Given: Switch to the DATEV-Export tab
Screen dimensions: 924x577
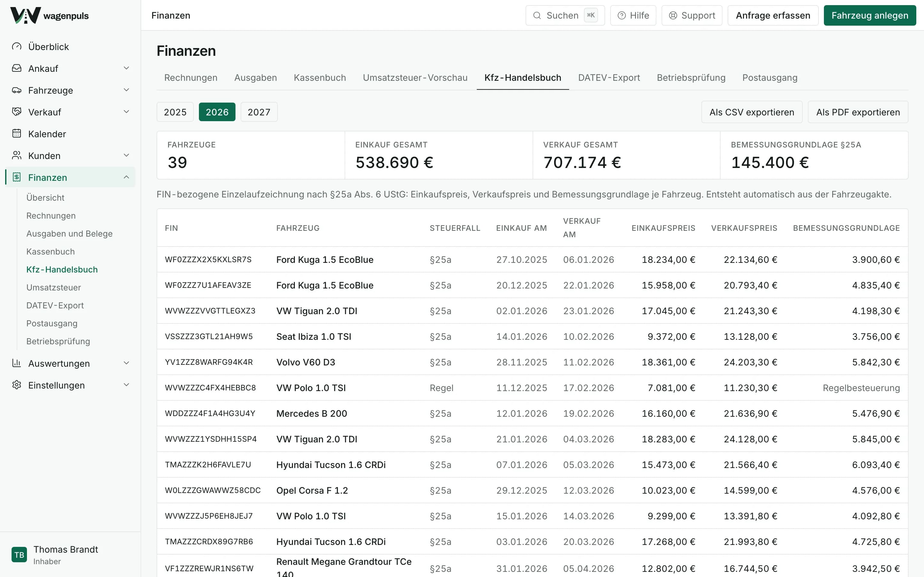Looking at the screenshot, I should coord(609,78).
